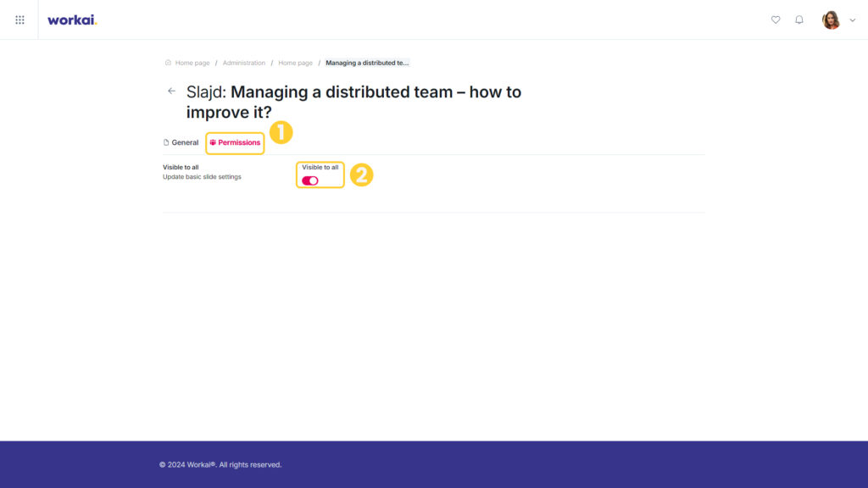
Task: Click the yellow number 2 marker
Action: (361, 175)
